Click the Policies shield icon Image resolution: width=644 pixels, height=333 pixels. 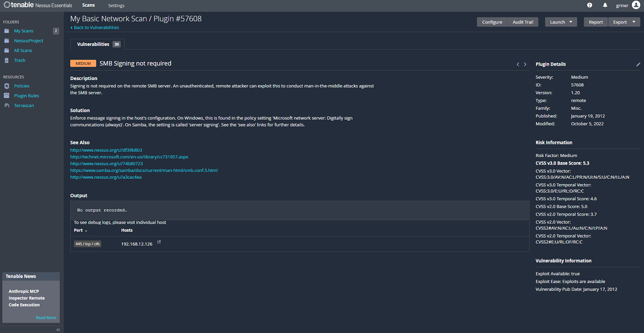click(x=6, y=86)
